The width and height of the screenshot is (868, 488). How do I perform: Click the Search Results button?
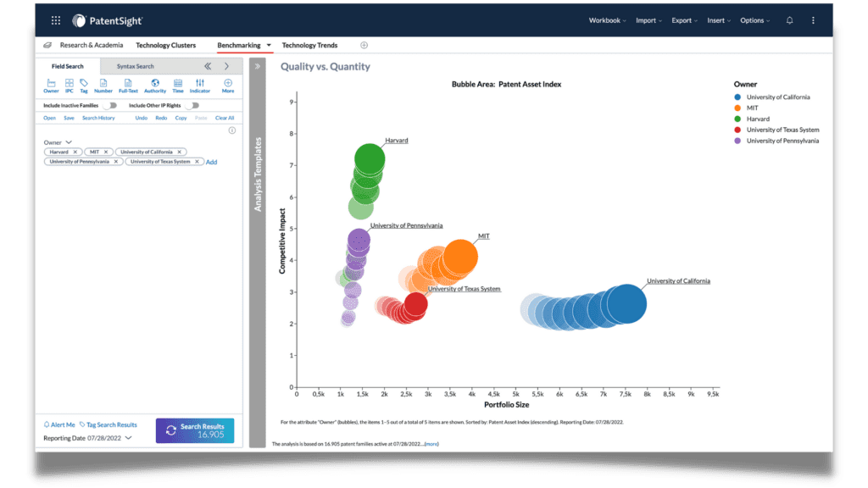tap(195, 430)
